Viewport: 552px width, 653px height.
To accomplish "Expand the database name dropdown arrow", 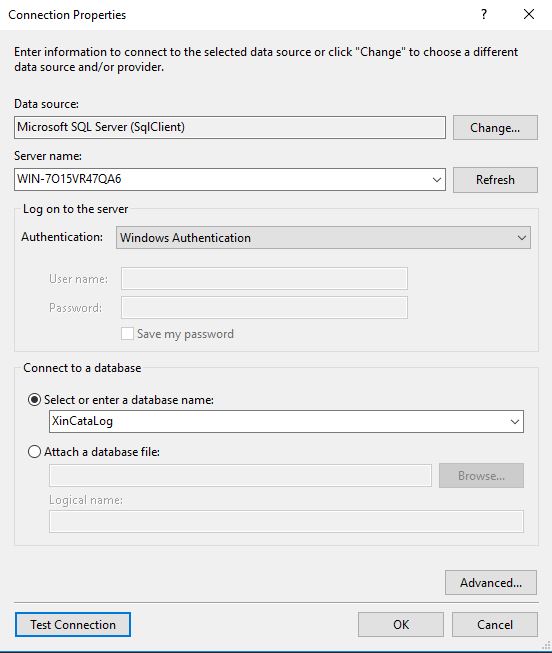I will coord(515,421).
